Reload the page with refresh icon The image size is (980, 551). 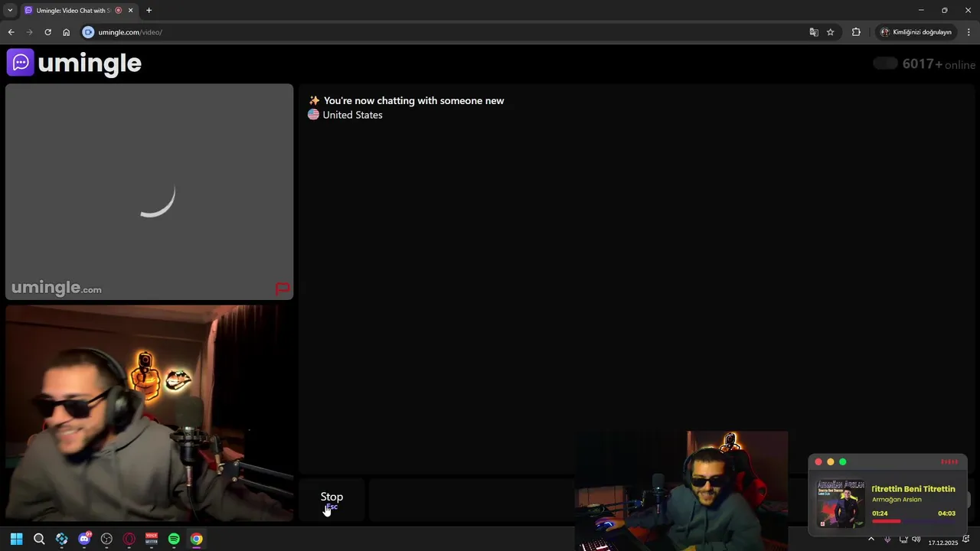47,32
